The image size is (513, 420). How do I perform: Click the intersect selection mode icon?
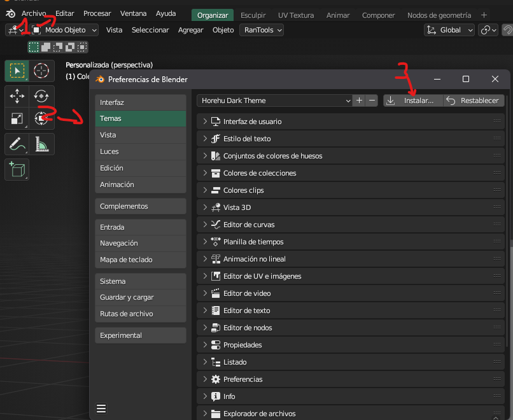coord(82,47)
